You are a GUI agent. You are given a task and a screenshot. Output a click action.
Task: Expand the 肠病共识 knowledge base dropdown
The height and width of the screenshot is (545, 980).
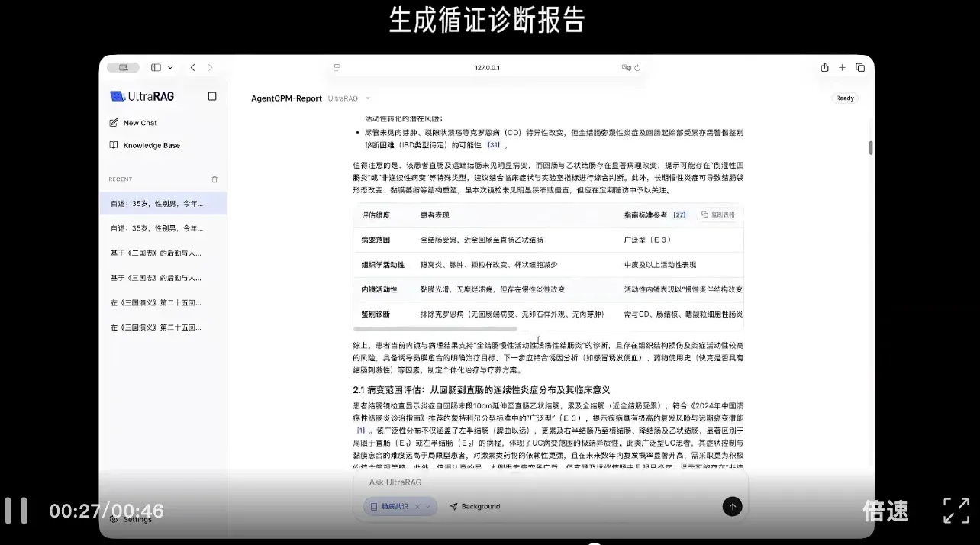(428, 507)
